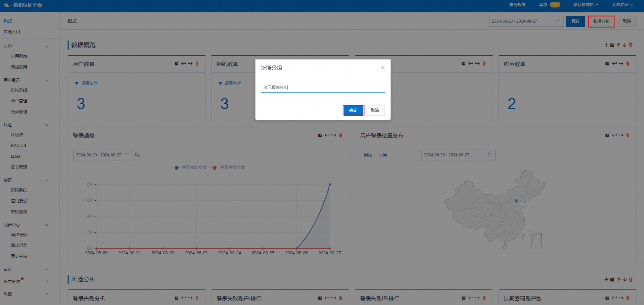Screen dimensions: 644x305
Task: Click the edit icon on 用户数量 card
Action: pyautogui.click(x=176, y=63)
